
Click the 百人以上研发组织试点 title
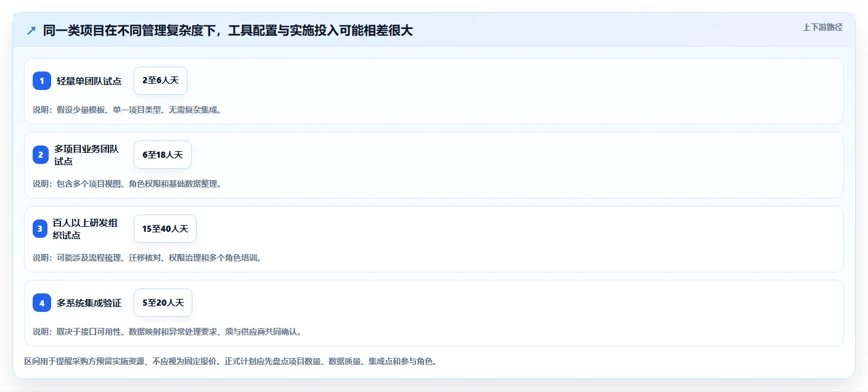point(85,229)
